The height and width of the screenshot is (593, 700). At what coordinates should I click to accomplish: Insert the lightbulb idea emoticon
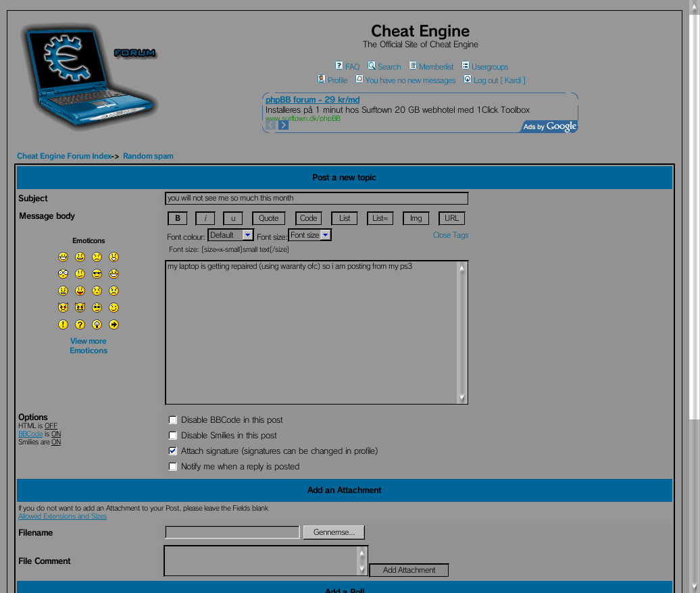click(x=97, y=324)
